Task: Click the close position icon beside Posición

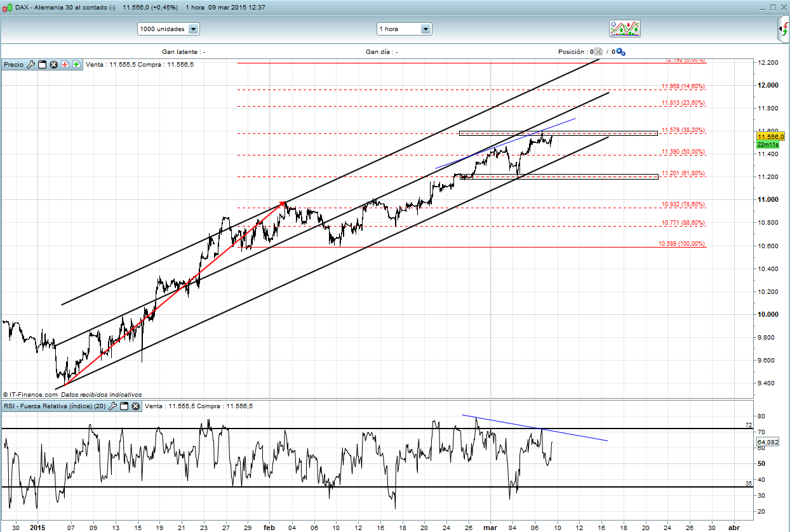Action: tap(599, 52)
